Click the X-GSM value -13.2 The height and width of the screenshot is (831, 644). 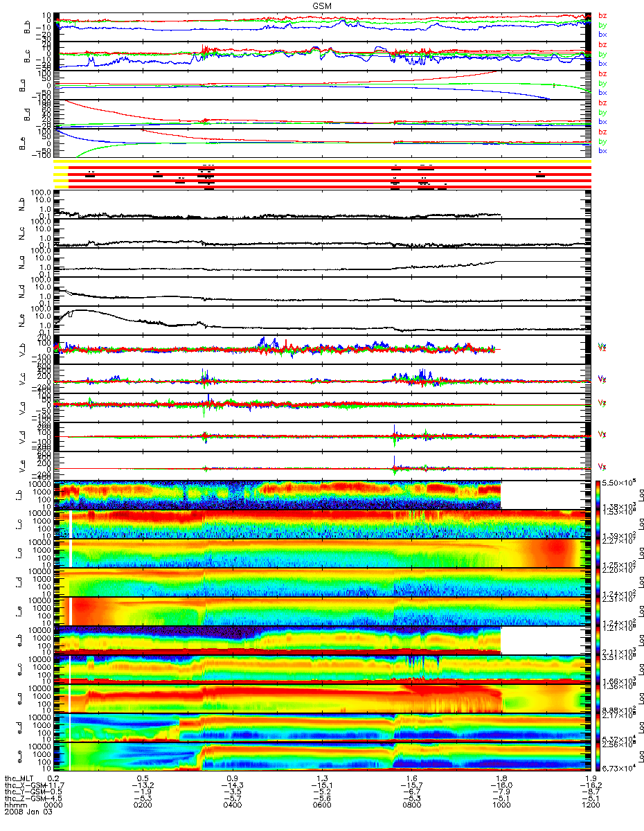point(142,785)
